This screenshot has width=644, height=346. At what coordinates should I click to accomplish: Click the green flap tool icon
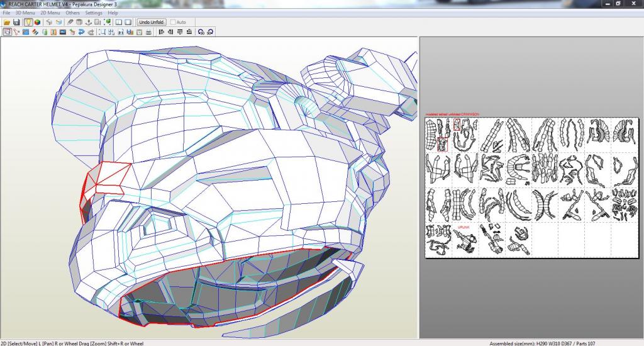pos(45,32)
